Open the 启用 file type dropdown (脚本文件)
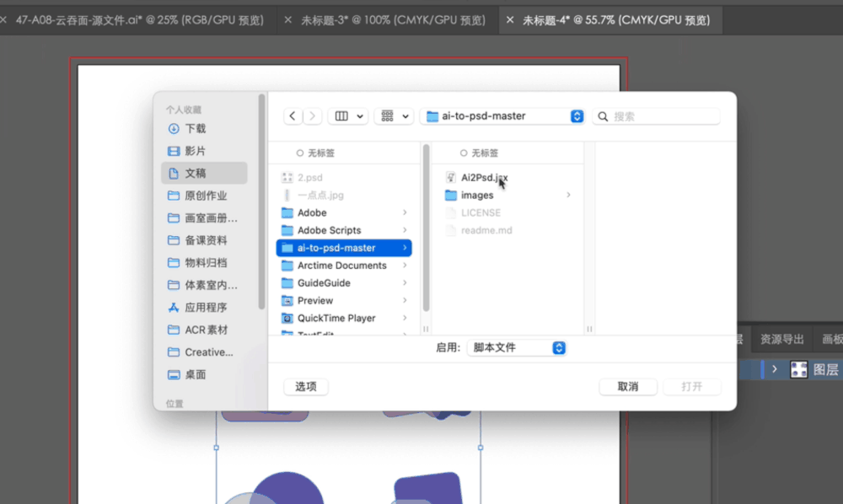Screen dimensions: 843x504 point(517,347)
